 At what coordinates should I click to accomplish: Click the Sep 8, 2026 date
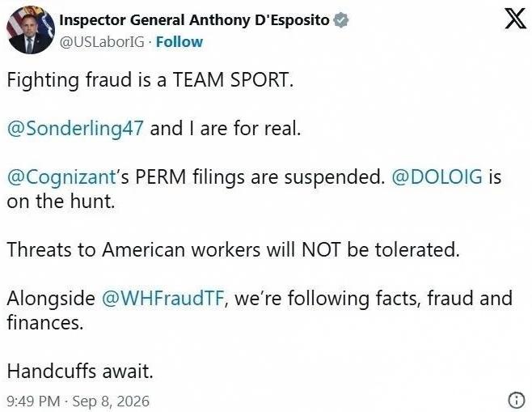pos(111,401)
